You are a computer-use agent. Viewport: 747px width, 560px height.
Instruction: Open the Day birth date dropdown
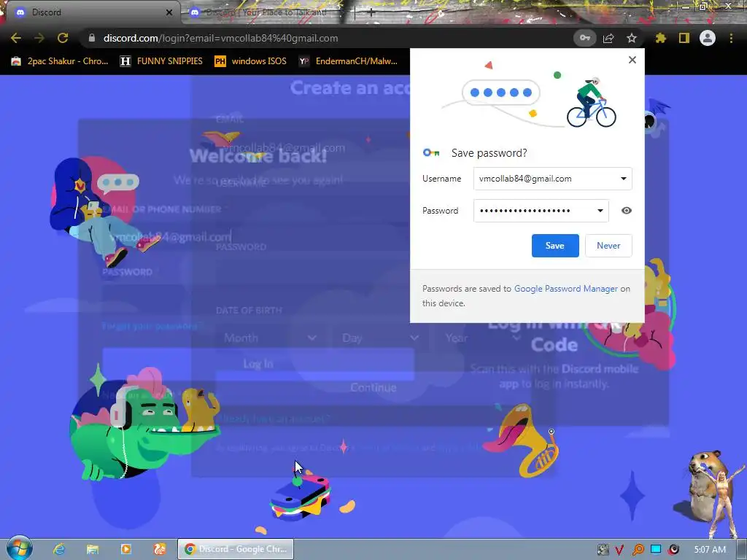pyautogui.click(x=379, y=338)
